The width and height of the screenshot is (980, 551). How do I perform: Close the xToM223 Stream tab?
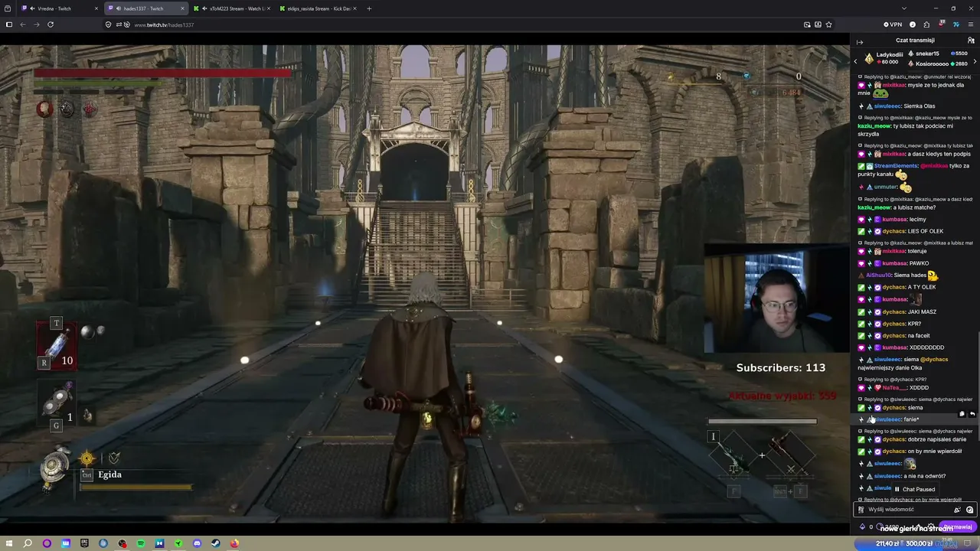(268, 8)
